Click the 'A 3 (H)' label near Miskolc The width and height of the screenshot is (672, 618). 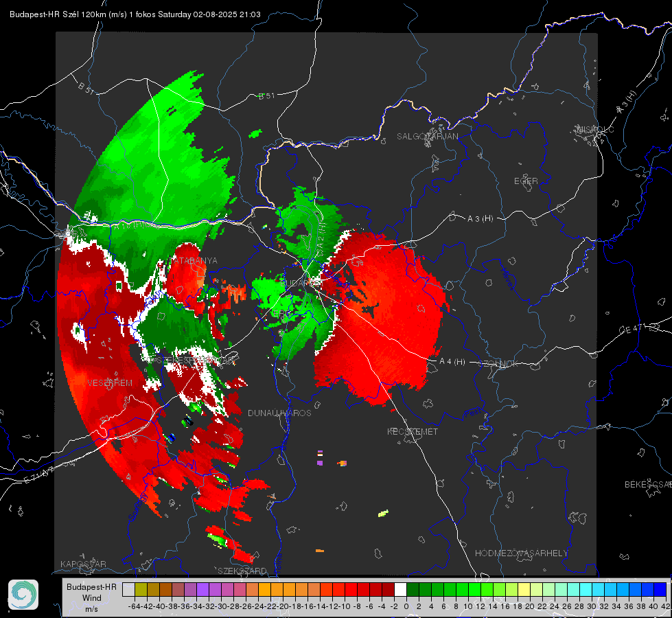click(627, 102)
